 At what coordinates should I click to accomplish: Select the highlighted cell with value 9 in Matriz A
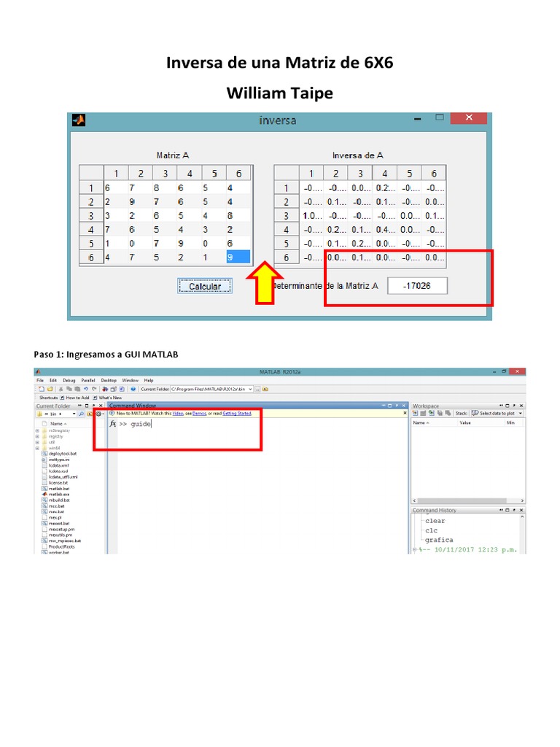238,258
